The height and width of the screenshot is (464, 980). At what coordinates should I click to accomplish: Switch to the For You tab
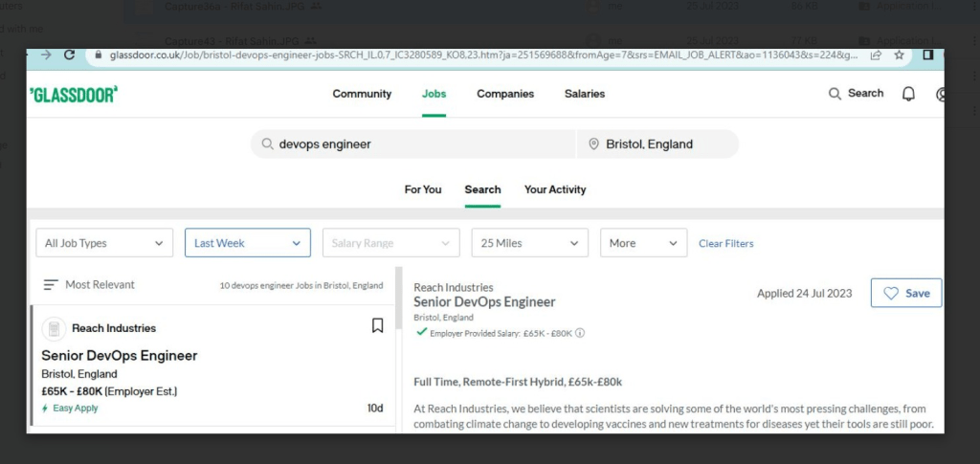tap(422, 189)
